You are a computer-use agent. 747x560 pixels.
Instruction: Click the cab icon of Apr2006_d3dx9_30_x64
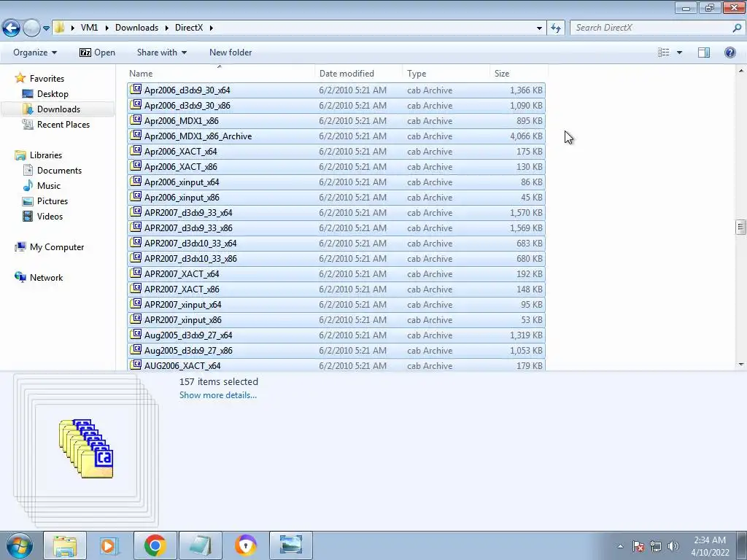[x=136, y=89]
